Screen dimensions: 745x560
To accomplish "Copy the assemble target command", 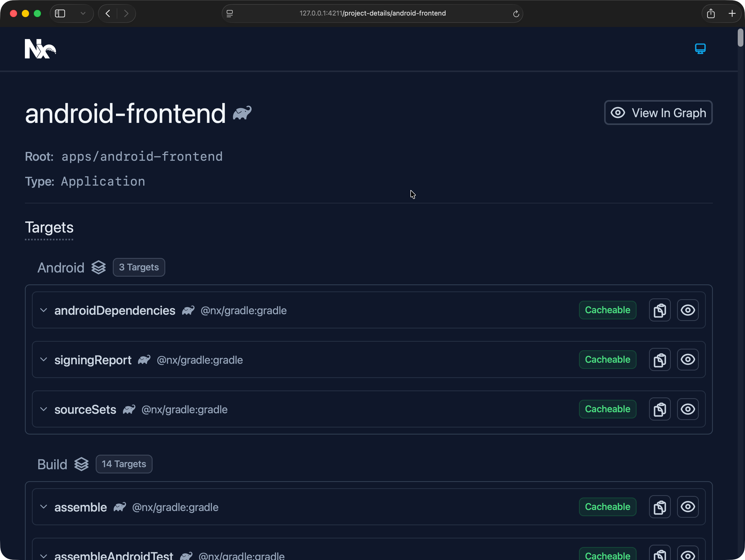I will (659, 507).
